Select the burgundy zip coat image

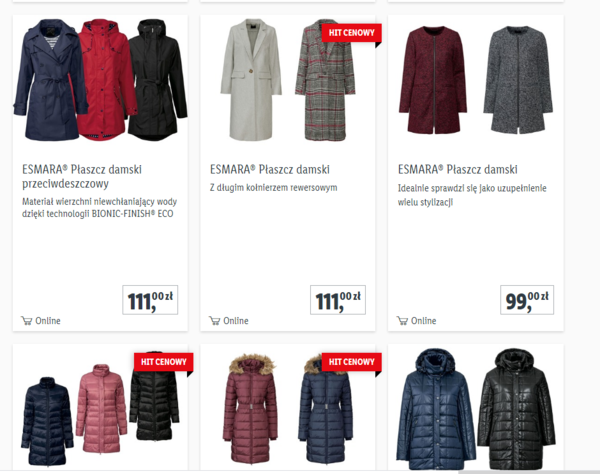tap(433, 80)
